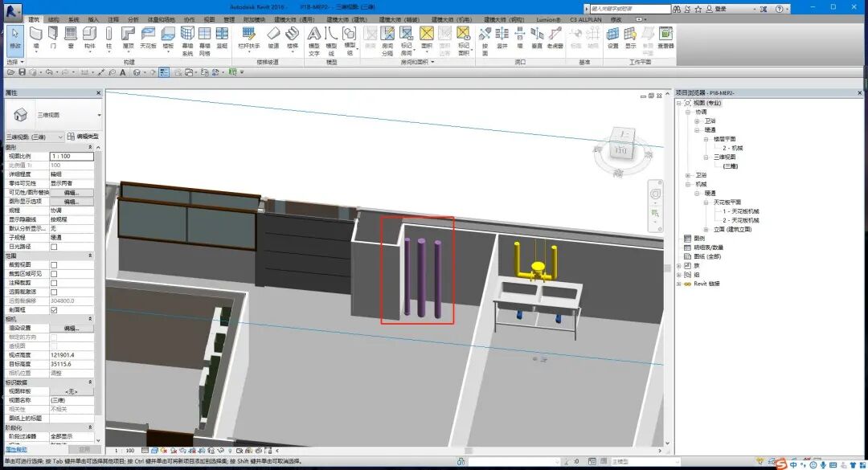Select the 门 (Door) tool
Screen dimensions: 868x470
pyautogui.click(x=53, y=38)
